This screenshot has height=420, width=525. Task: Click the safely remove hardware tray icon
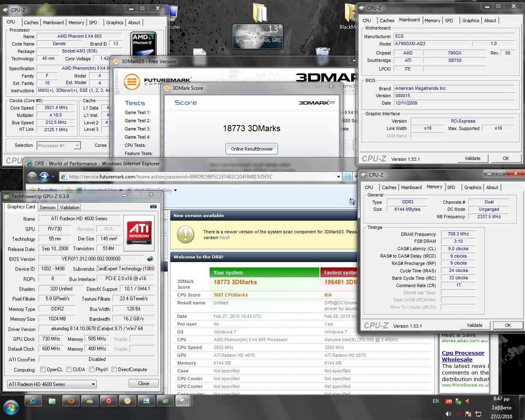pyautogui.click(x=458, y=401)
